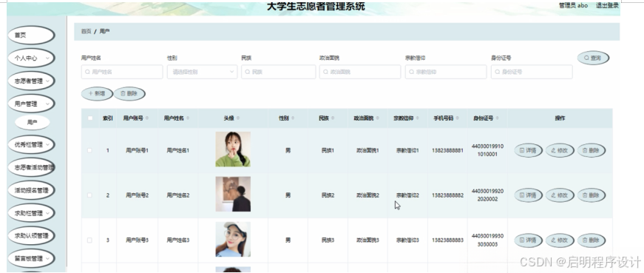Click sort icon on 用户账号 column
Viewport: 644px width, 273px height.
pos(147,118)
